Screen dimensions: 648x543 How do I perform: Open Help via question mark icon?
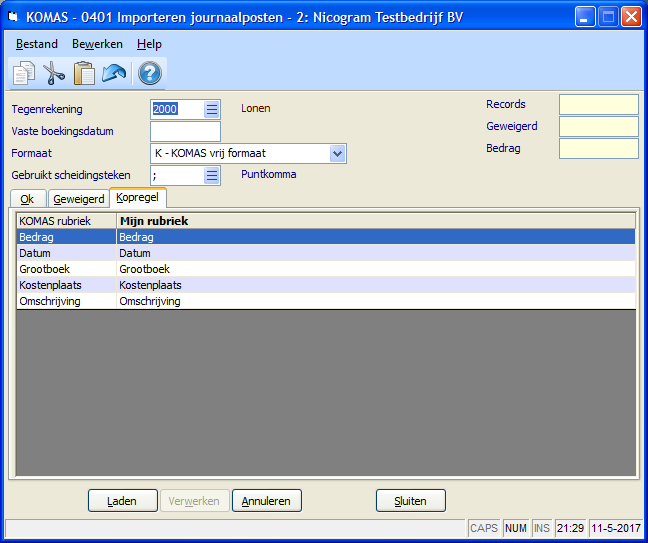(150, 73)
